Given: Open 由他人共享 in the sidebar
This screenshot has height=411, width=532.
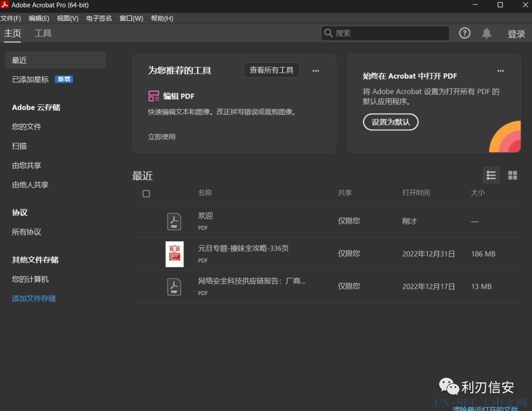Looking at the screenshot, I should pos(30,185).
